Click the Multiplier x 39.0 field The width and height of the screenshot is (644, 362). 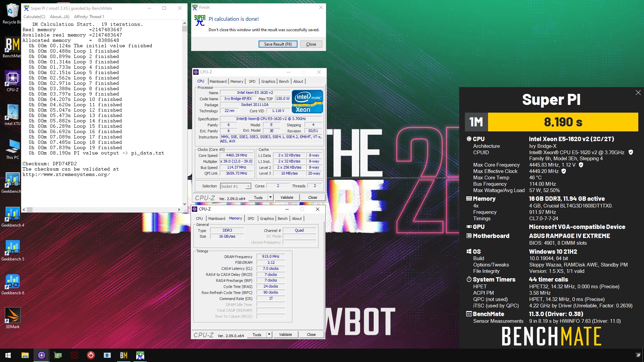point(236,161)
